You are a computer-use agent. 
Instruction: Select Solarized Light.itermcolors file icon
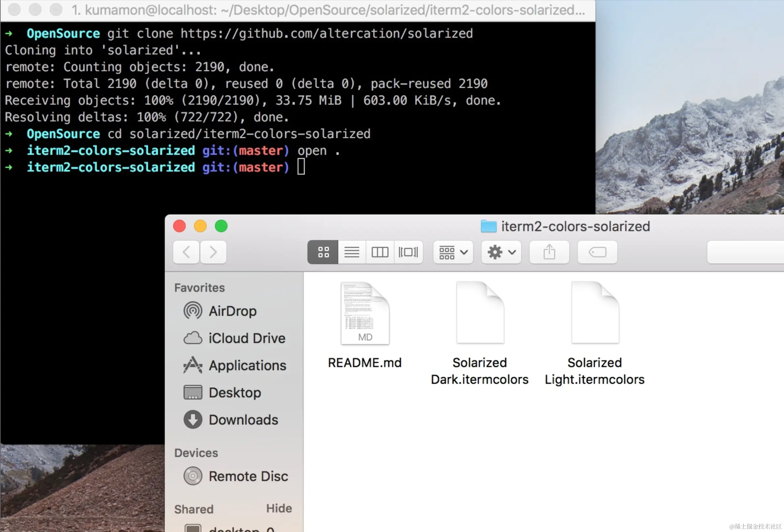[x=595, y=312]
